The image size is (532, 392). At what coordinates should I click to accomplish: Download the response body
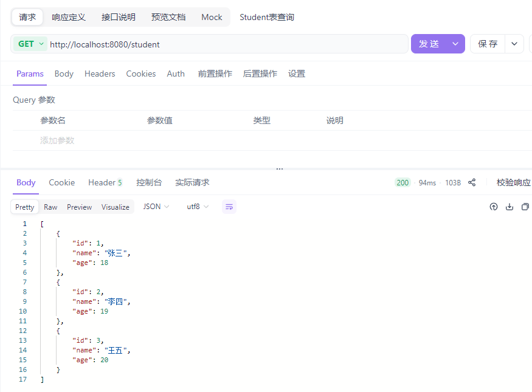click(x=510, y=207)
